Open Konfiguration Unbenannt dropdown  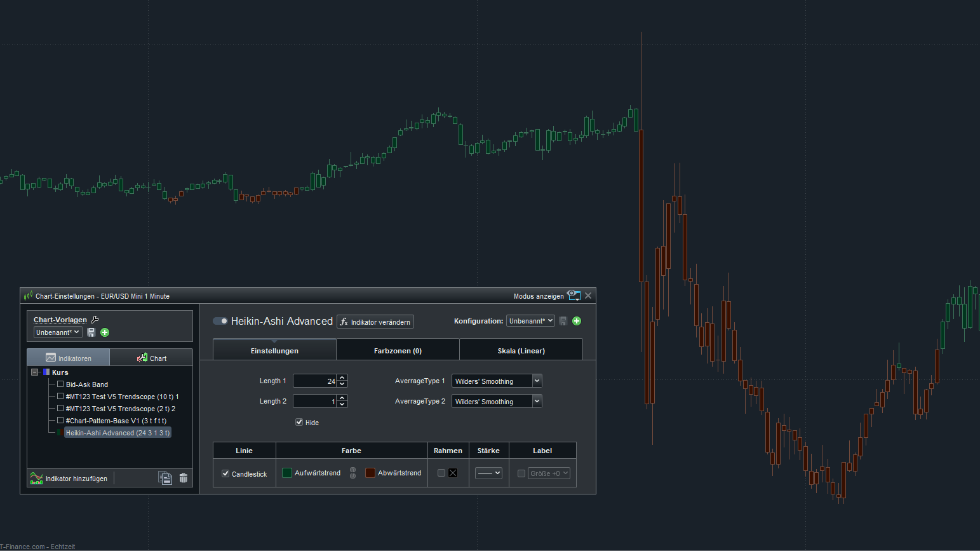pyautogui.click(x=530, y=321)
